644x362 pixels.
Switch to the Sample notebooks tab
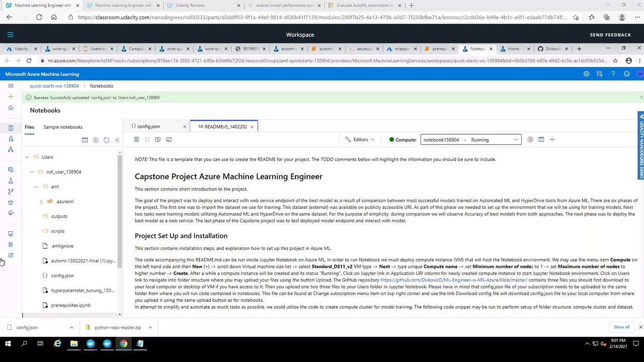click(63, 127)
